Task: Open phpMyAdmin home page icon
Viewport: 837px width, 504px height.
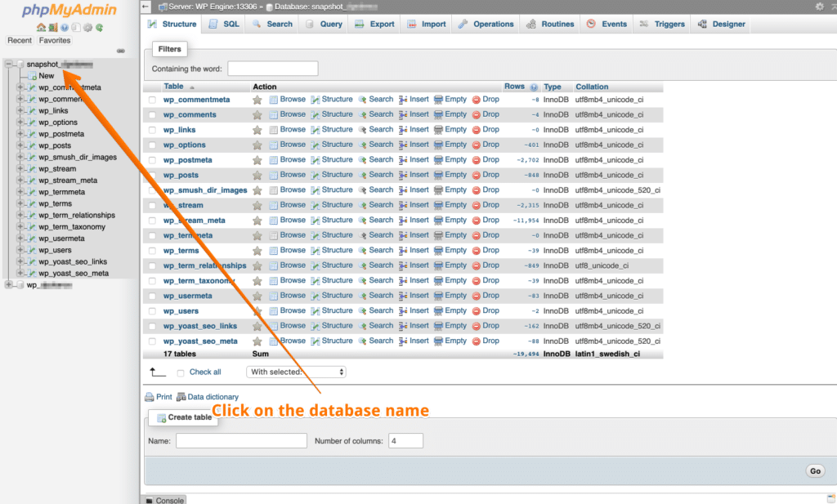Action: coord(42,27)
